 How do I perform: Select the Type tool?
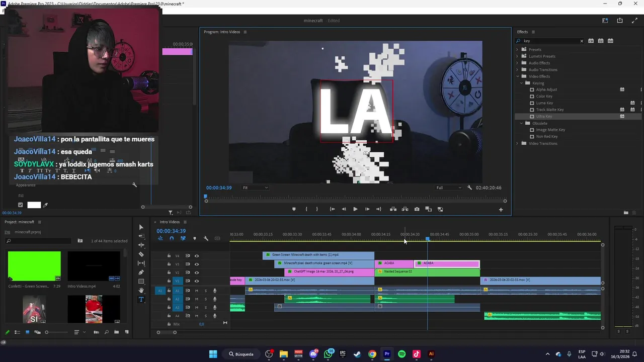click(x=141, y=300)
